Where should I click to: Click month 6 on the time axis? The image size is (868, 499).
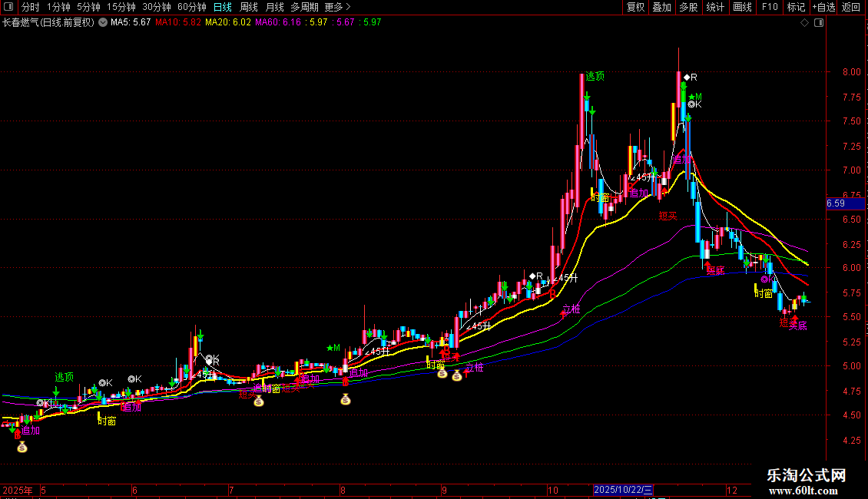(x=134, y=490)
